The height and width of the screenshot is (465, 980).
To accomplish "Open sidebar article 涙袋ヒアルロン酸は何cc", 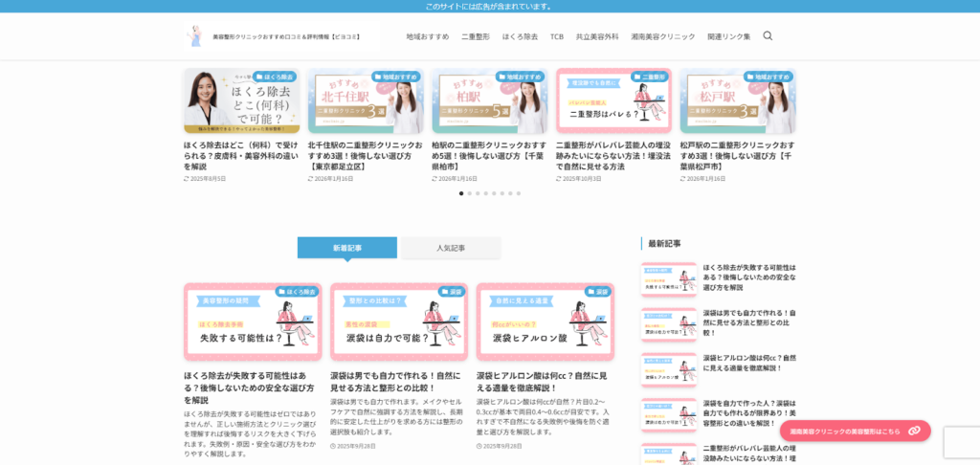I will 749,364.
